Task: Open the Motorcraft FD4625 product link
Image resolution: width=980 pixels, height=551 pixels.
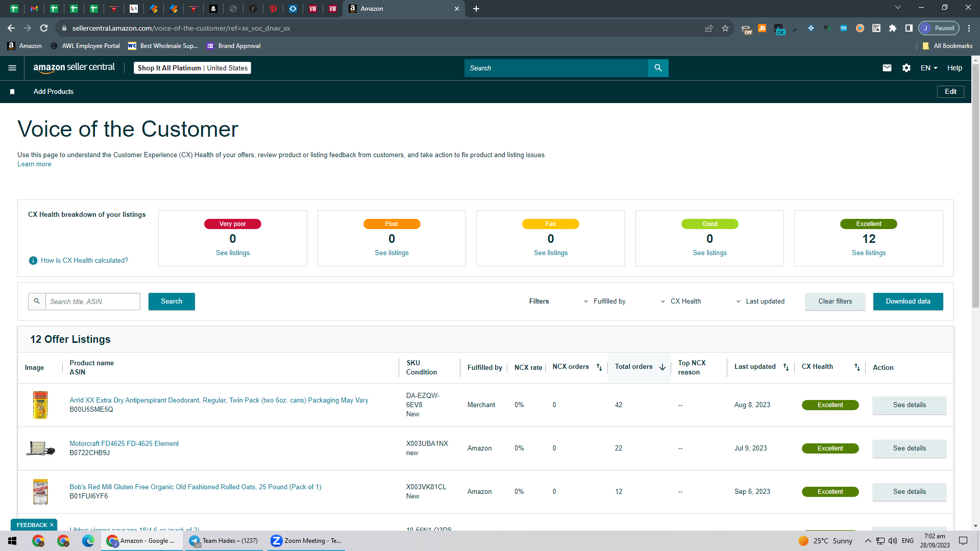Action: click(124, 444)
